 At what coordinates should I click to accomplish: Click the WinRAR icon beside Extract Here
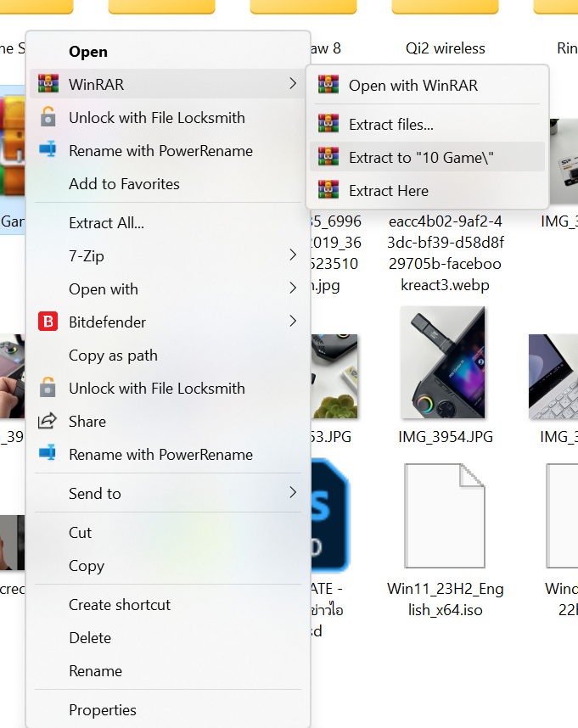coord(328,190)
